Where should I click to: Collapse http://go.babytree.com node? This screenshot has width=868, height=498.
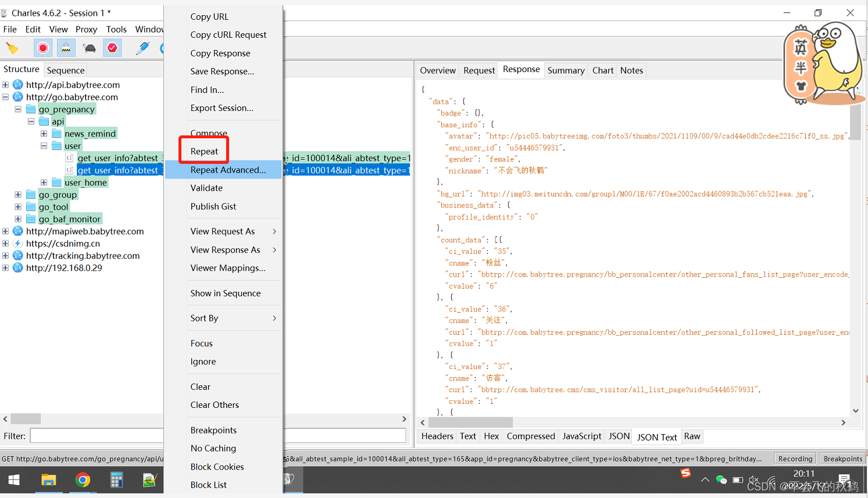pyautogui.click(x=5, y=97)
